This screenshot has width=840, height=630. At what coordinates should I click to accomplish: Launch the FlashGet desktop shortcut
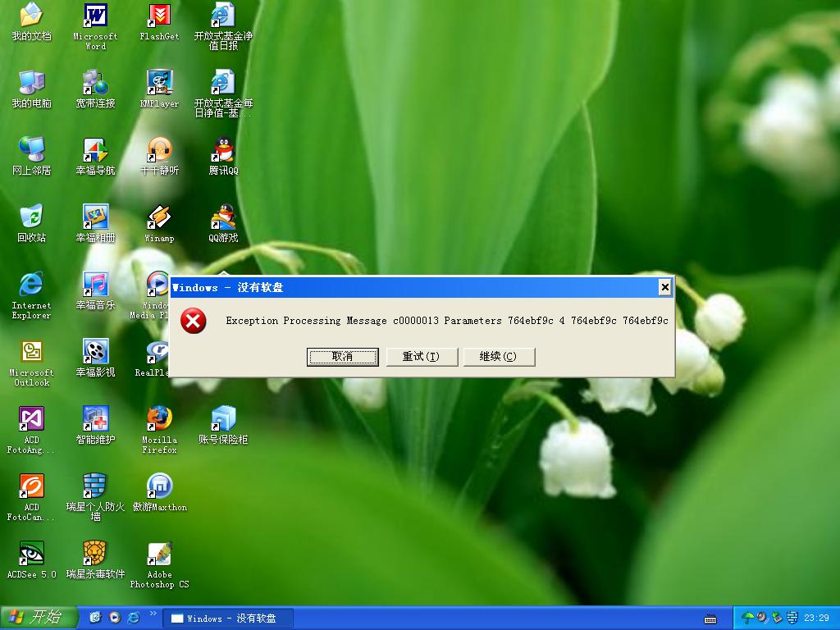tap(159, 21)
